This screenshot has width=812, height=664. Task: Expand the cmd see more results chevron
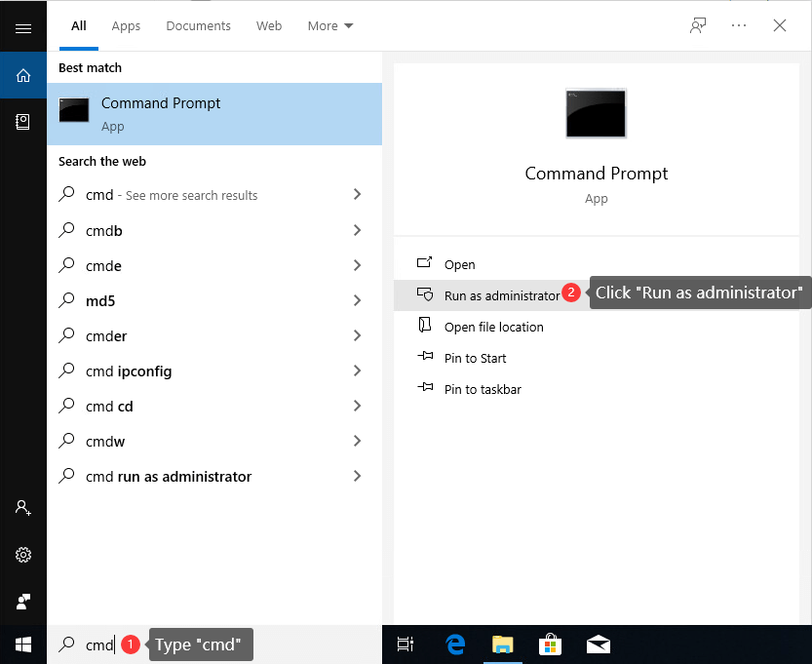[357, 194]
